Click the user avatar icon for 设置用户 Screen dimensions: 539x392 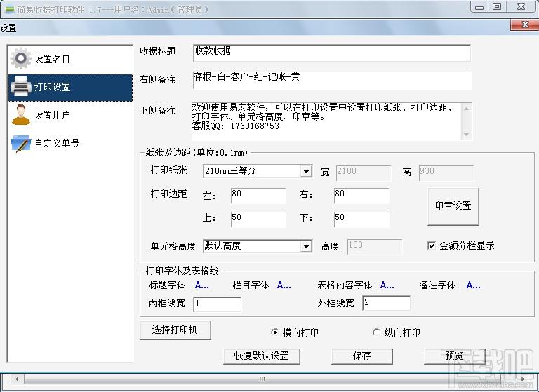20,114
